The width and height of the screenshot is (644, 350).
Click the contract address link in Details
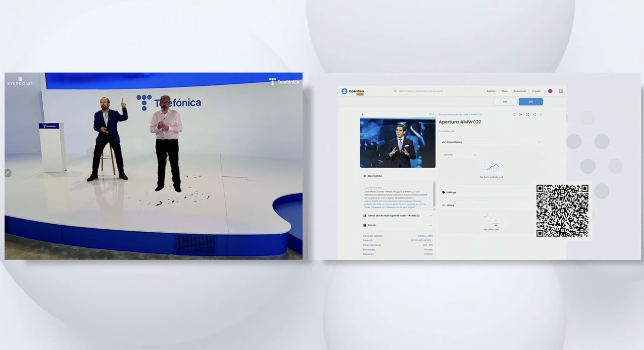click(x=425, y=236)
